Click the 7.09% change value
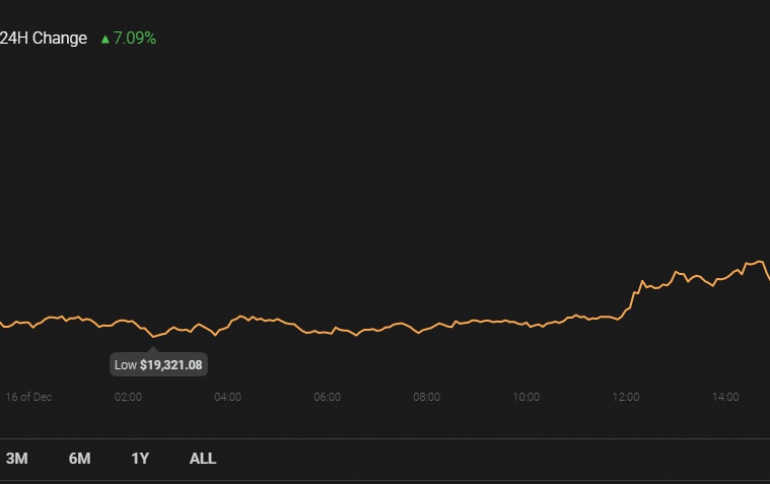 point(135,39)
